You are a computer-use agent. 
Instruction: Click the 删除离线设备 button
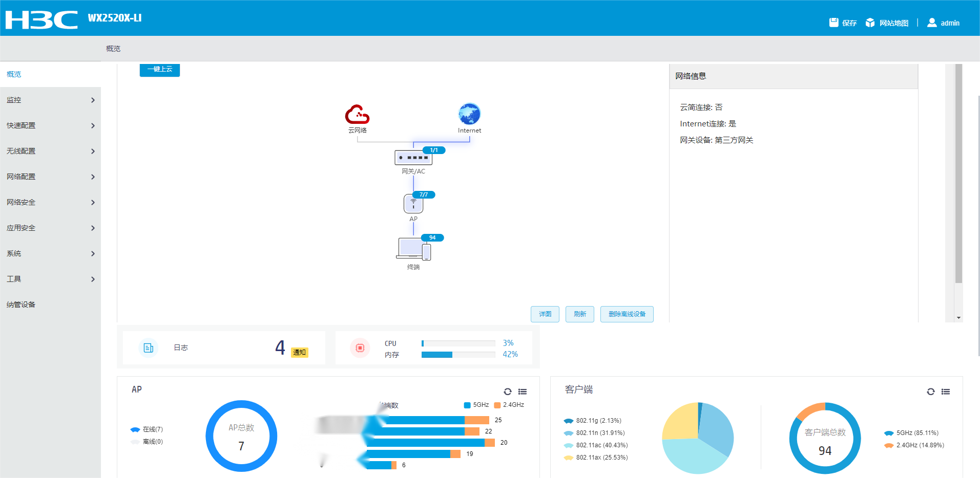tap(627, 314)
